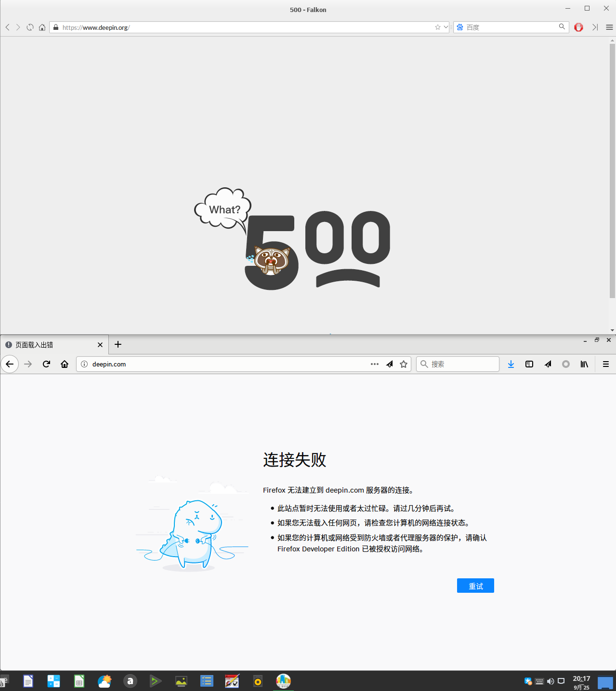Bookmark this page with Firefox's star
The image size is (616, 691).
pyautogui.click(x=404, y=364)
